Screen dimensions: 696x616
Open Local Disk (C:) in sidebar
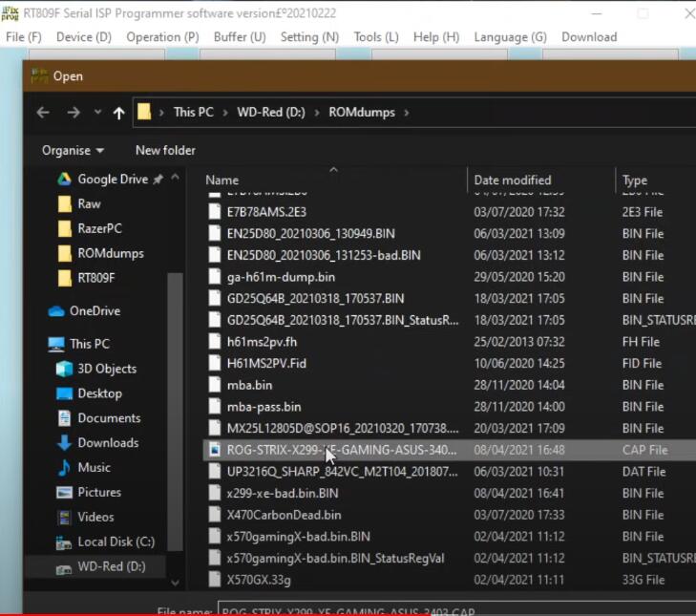point(106,542)
